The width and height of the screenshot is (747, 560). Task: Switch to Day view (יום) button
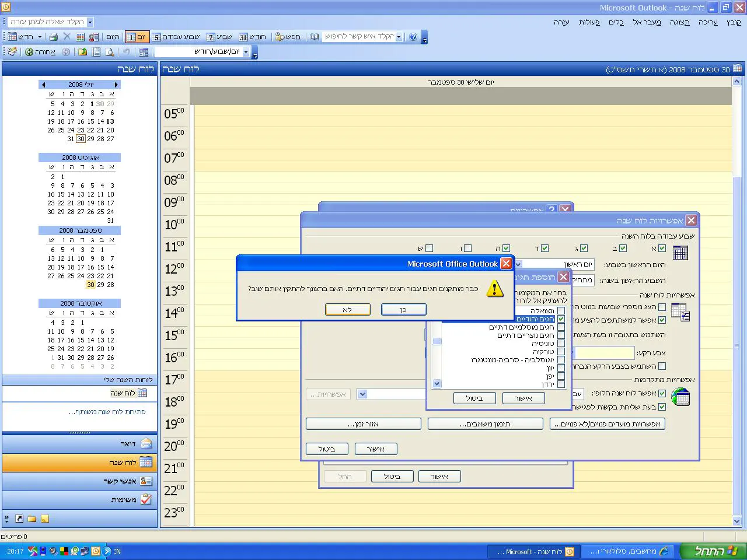[137, 37]
